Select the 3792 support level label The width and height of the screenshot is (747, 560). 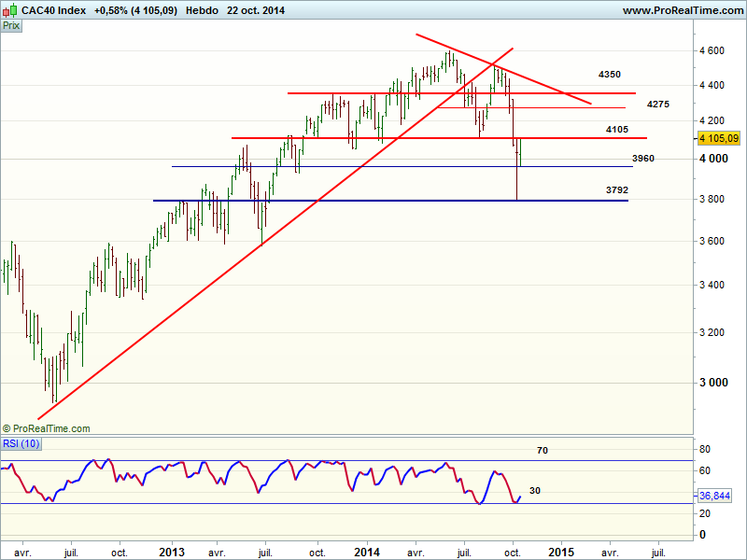coord(616,189)
